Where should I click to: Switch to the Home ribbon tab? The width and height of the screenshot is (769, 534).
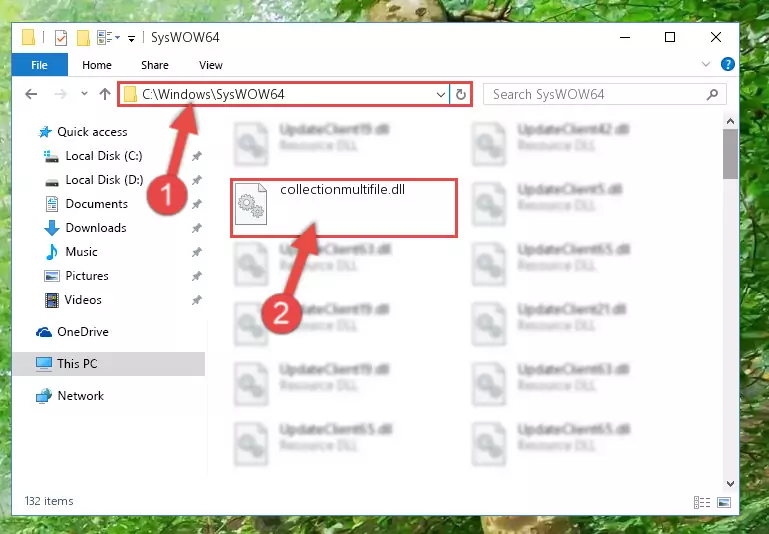point(97,65)
